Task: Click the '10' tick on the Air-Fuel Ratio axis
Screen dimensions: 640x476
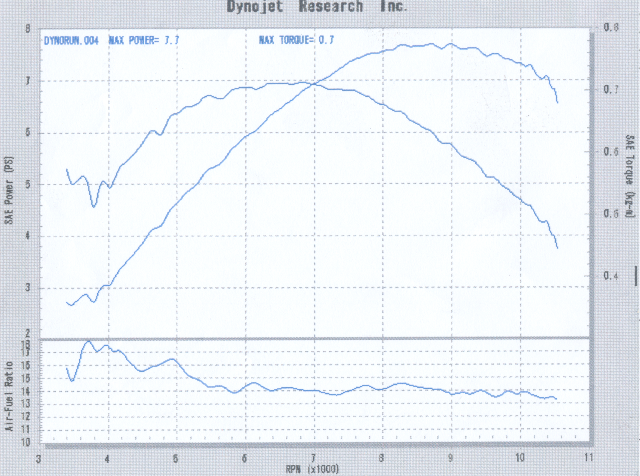Action: [x=25, y=443]
